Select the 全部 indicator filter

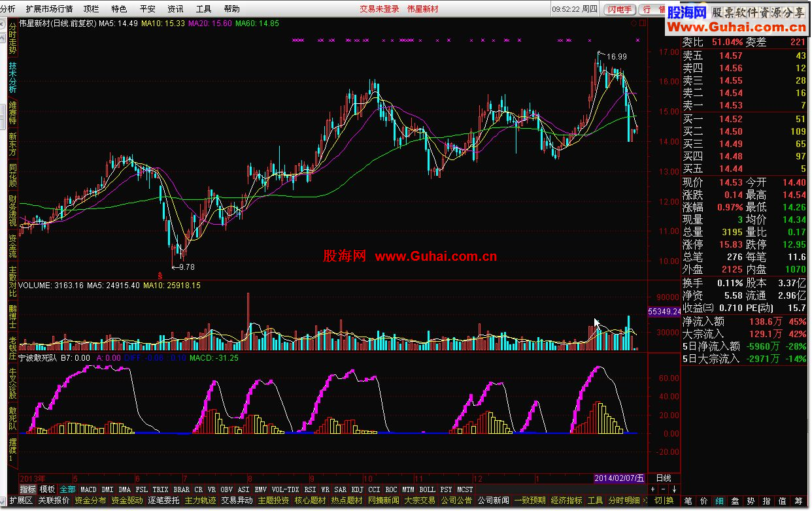tap(68, 489)
